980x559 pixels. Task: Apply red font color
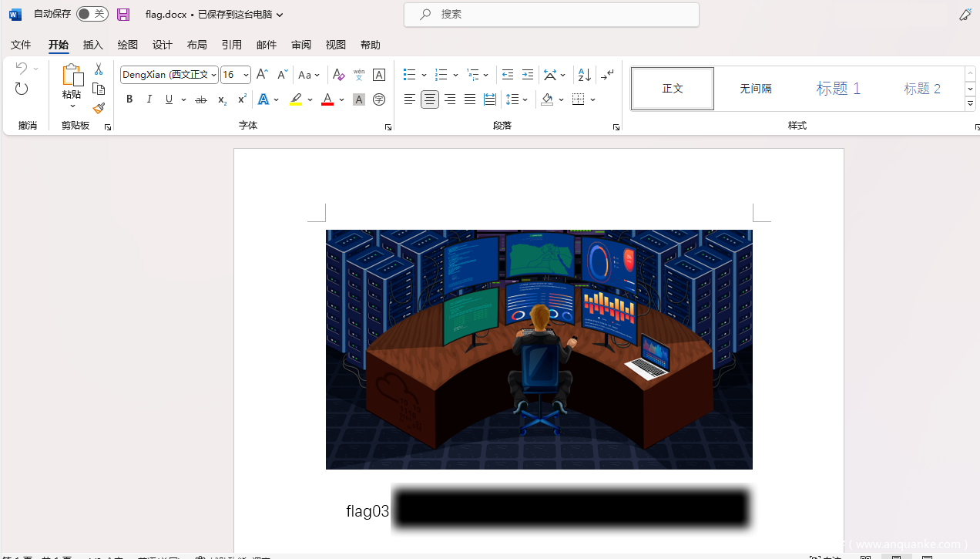(327, 99)
